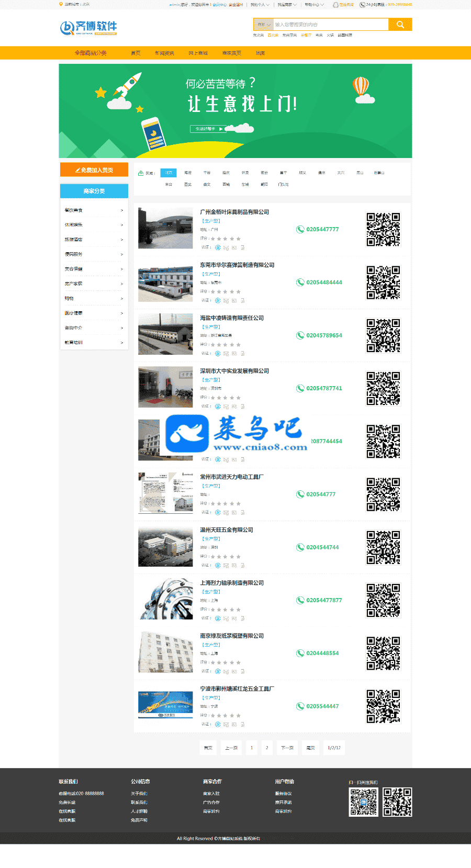
Task: Select the 石景山 region filter
Action: click(379, 173)
